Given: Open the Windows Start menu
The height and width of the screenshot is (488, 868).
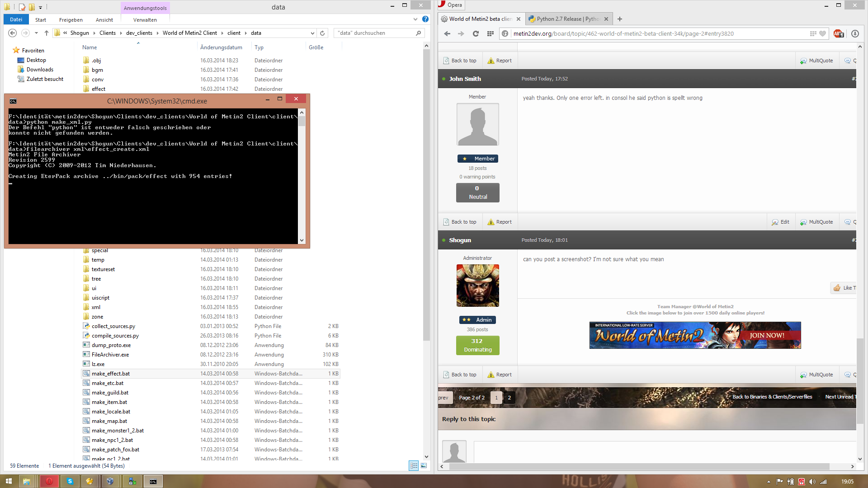Looking at the screenshot, I should pos(9,481).
